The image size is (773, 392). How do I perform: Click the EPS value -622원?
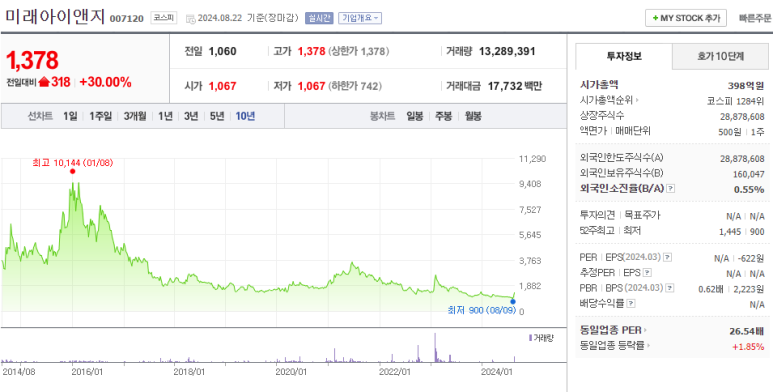coord(751,257)
